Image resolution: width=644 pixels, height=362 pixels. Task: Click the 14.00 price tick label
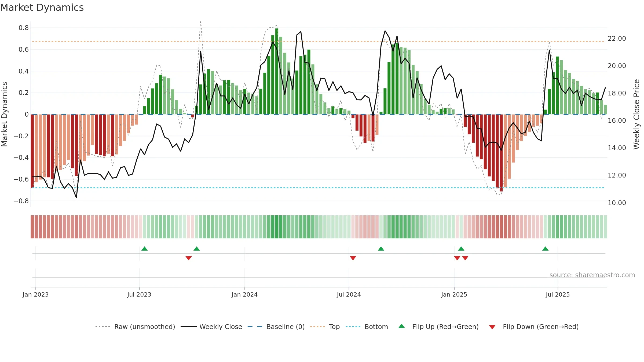tap(617, 148)
